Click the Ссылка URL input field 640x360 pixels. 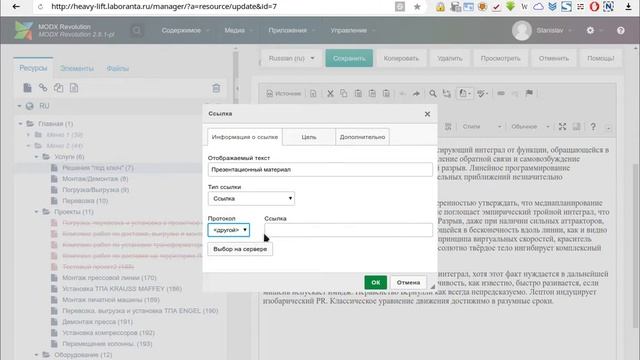click(x=348, y=230)
